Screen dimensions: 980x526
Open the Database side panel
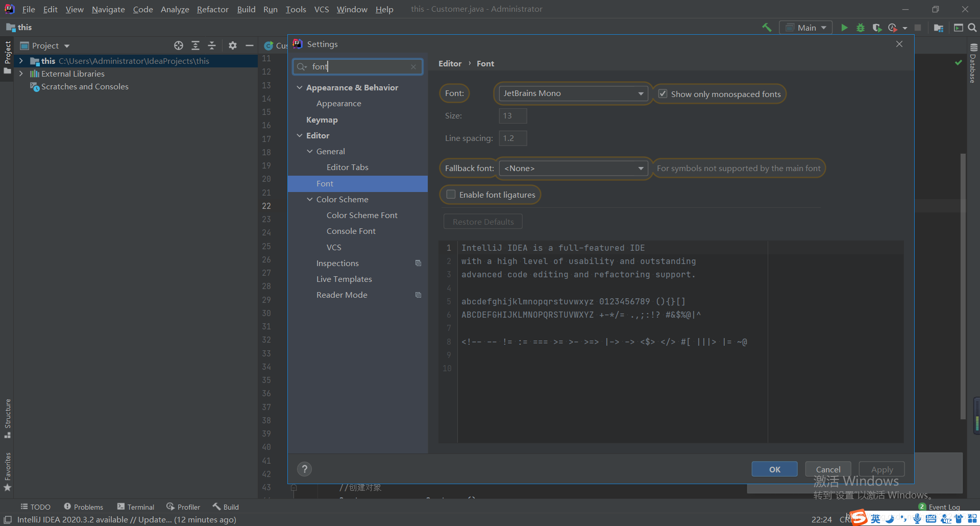[x=973, y=63]
